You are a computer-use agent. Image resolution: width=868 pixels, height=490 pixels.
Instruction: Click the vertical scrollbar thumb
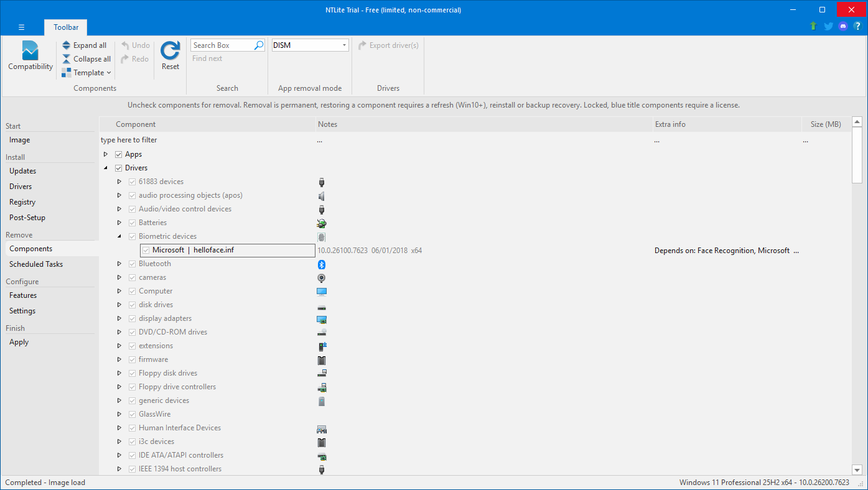tap(857, 155)
